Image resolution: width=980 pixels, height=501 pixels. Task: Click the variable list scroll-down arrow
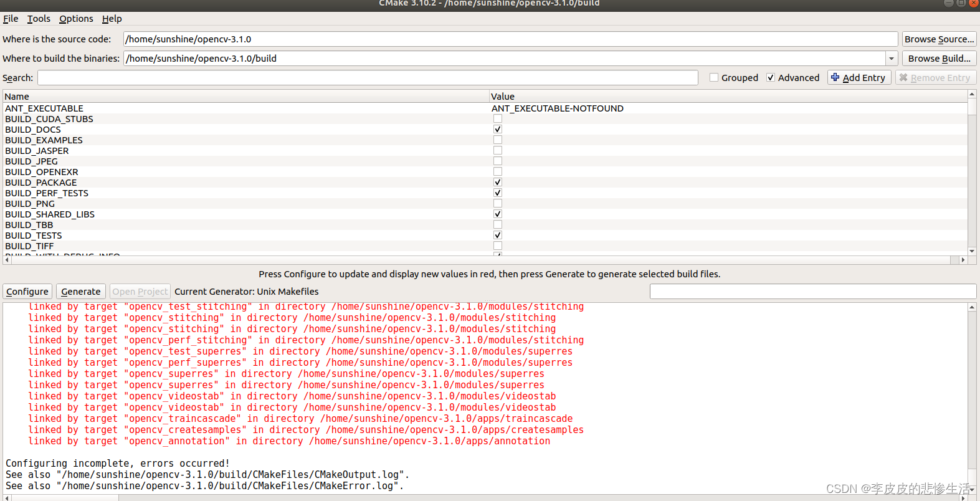[x=971, y=251]
